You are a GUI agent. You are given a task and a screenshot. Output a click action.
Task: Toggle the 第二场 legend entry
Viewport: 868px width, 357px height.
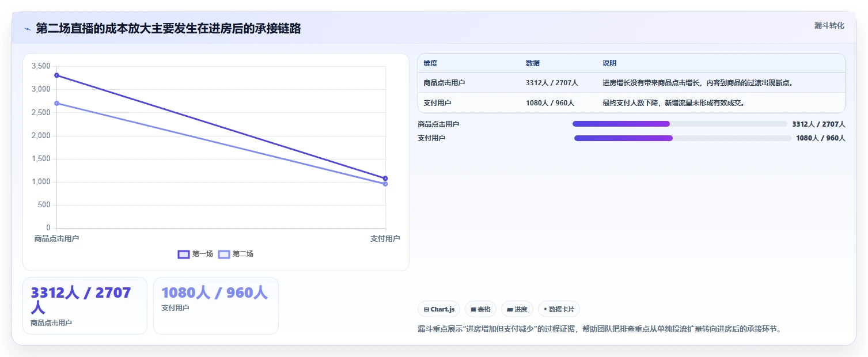tap(236, 254)
